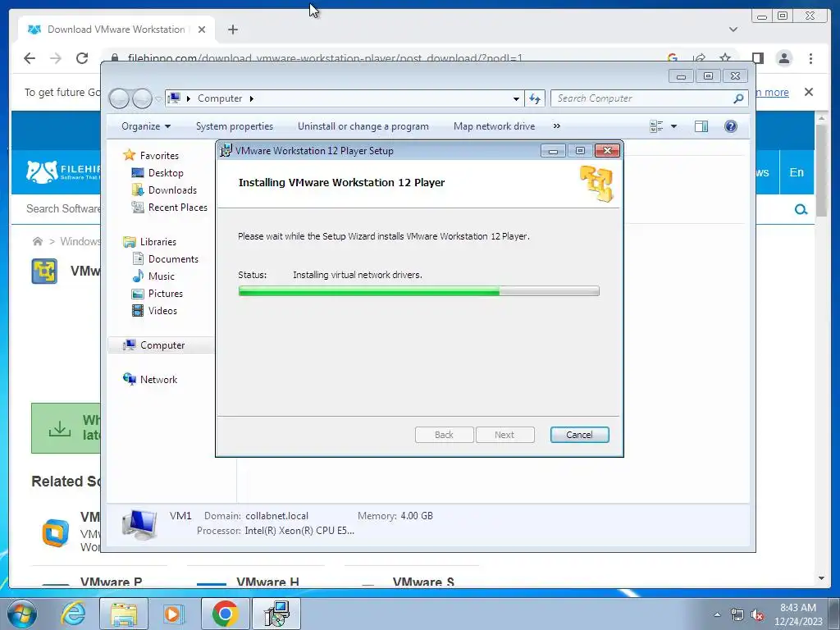Switch to Chrome via taskbar icon

point(225,614)
